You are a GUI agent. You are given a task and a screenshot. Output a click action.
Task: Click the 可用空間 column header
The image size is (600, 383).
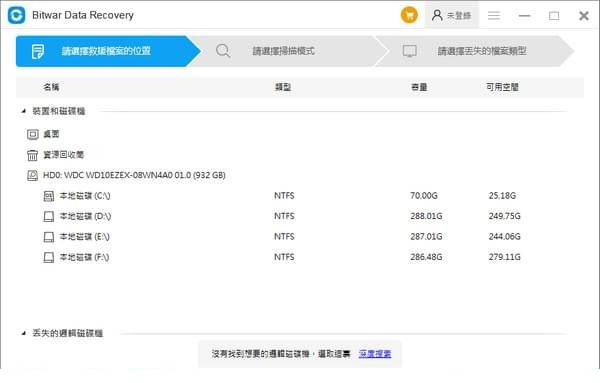(502, 87)
